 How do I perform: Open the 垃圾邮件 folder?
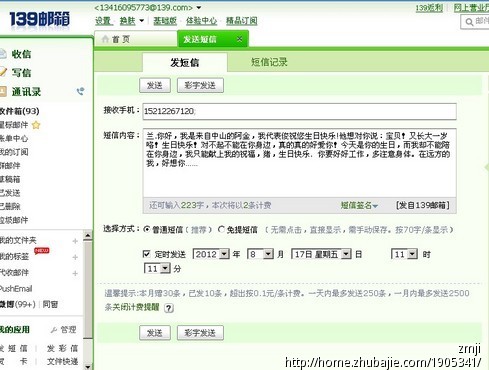point(14,220)
